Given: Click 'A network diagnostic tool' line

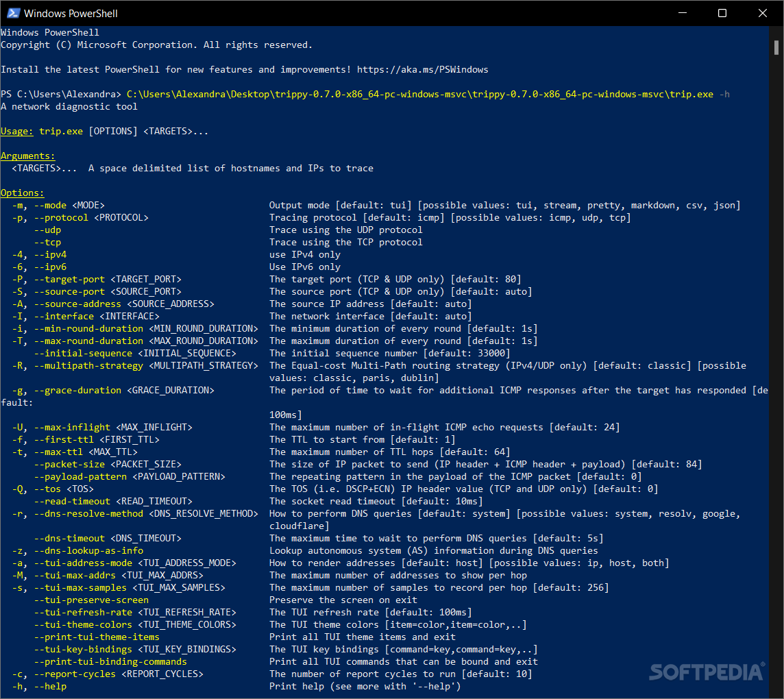Looking at the screenshot, I should click(x=69, y=106).
